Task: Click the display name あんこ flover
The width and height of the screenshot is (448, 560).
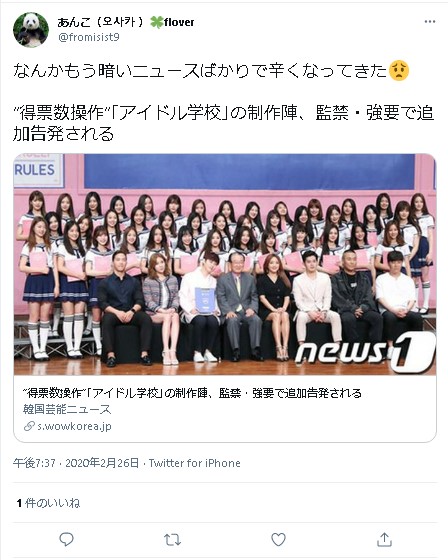Action: (x=126, y=22)
